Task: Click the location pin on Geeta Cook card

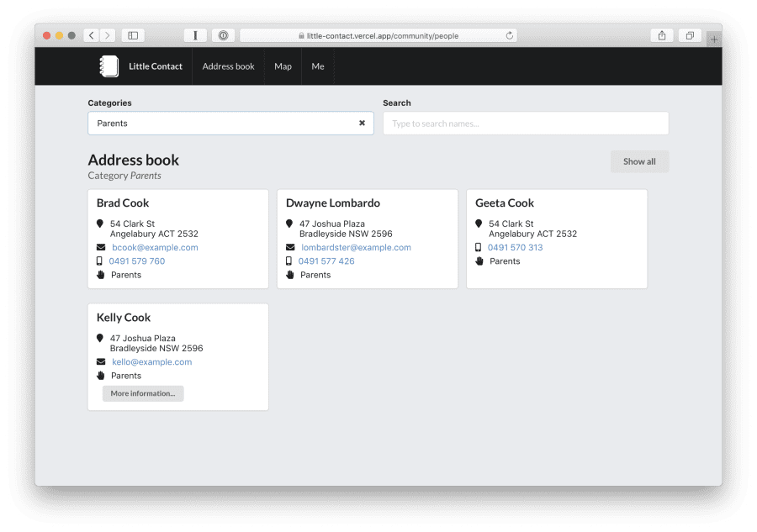Action: pos(479,224)
